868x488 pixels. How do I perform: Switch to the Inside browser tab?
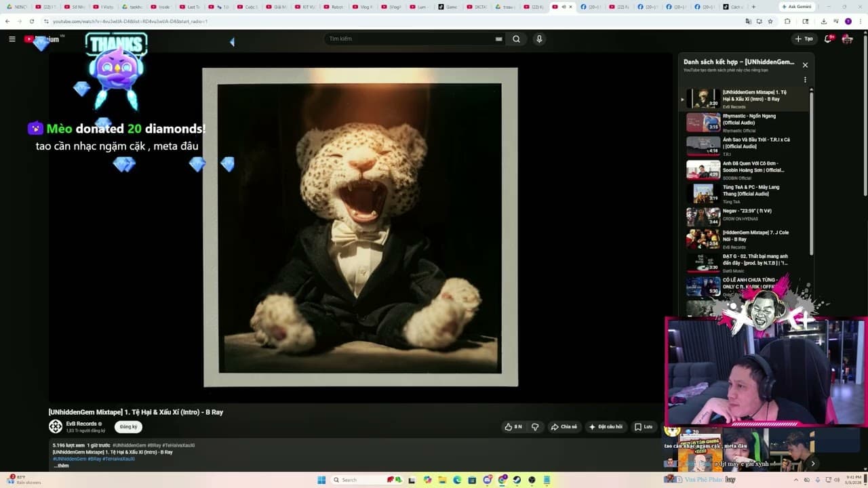tap(163, 7)
